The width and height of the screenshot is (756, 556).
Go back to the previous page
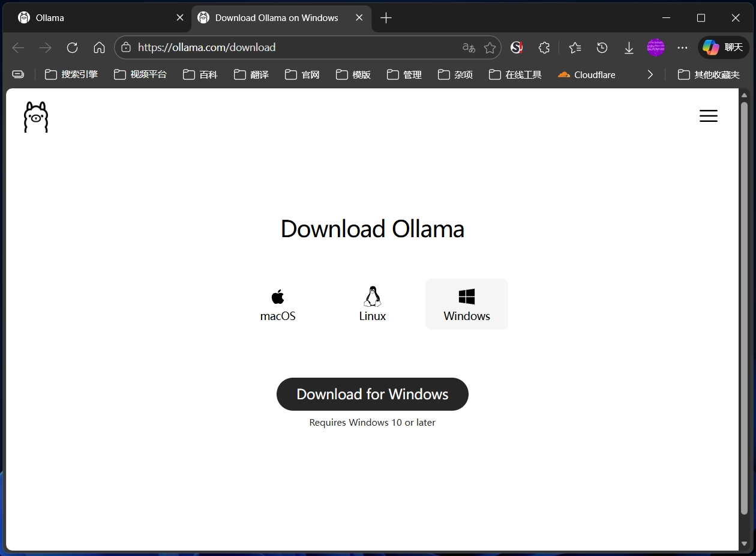18,47
